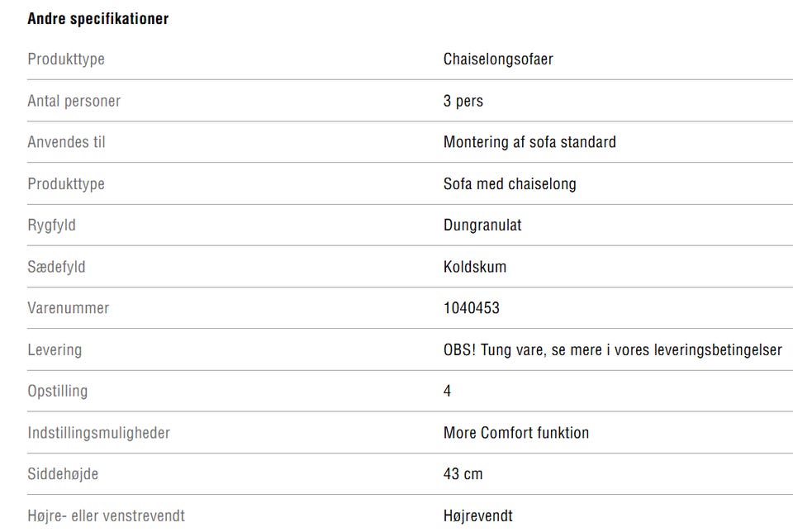
Task: Select the '43 cm' seat height value
Action: point(463,474)
